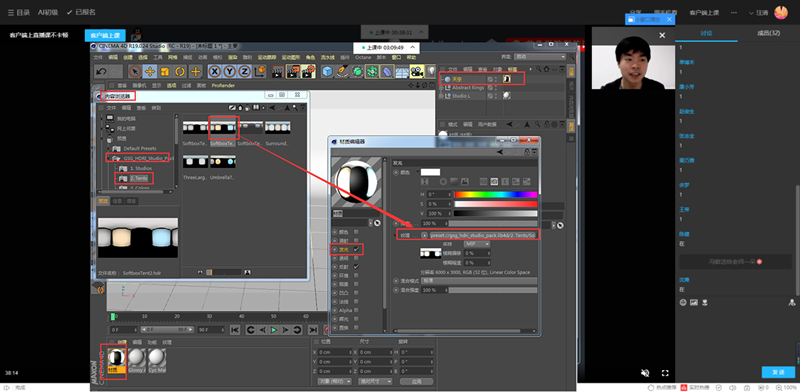Select the Rotate tool
800x392 pixels.
coord(180,71)
